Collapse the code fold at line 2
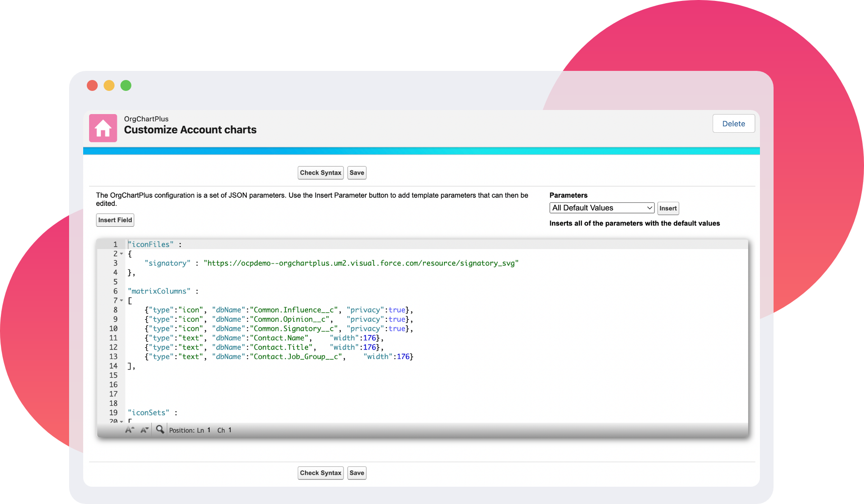The image size is (864, 504). [x=122, y=254]
